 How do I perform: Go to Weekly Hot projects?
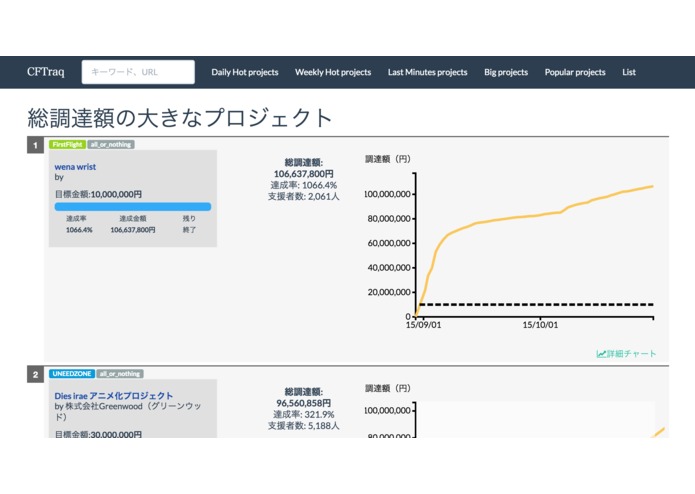(x=333, y=72)
